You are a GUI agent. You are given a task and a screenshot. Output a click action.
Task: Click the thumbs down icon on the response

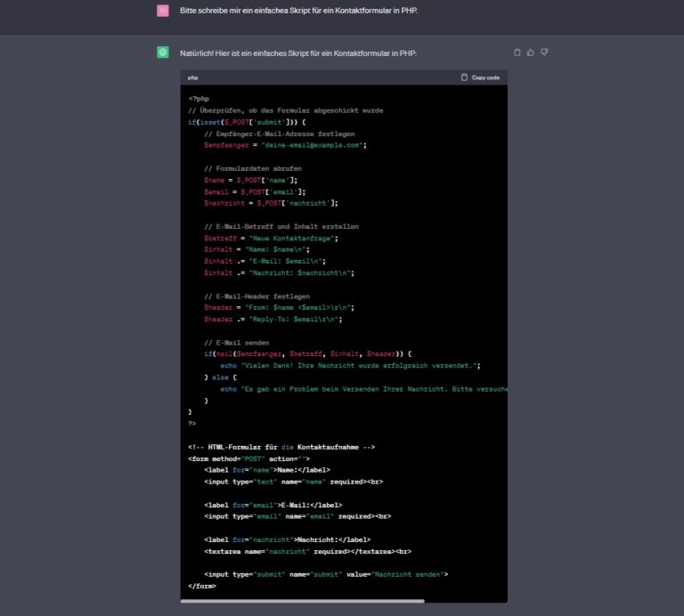click(544, 53)
